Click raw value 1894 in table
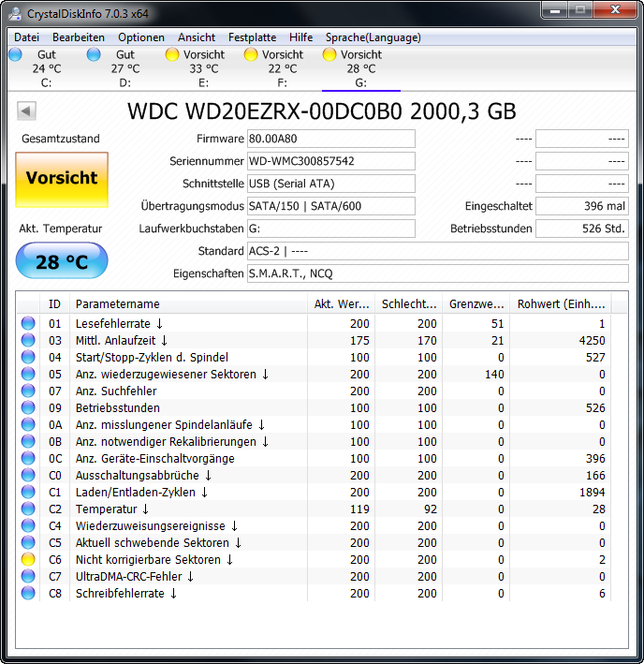Image resolution: width=644 pixels, height=664 pixels. tap(592, 492)
